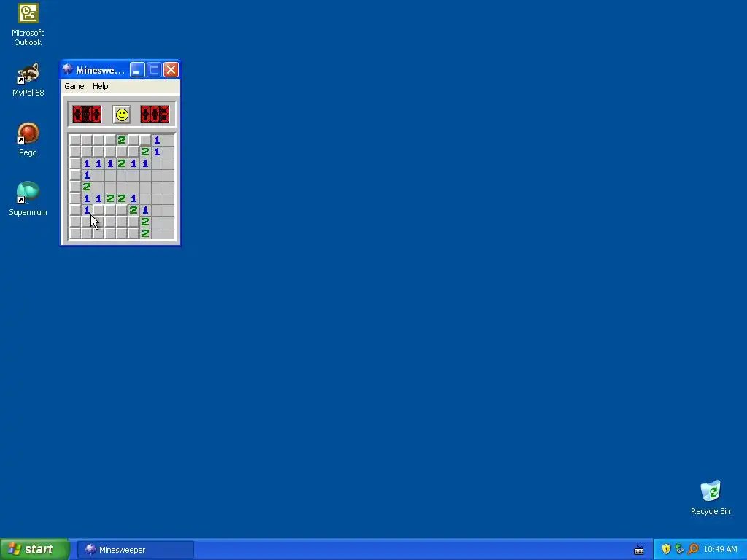747x560 pixels.
Task: Click the Minesweeper title bar mine icon
Action: pos(68,70)
